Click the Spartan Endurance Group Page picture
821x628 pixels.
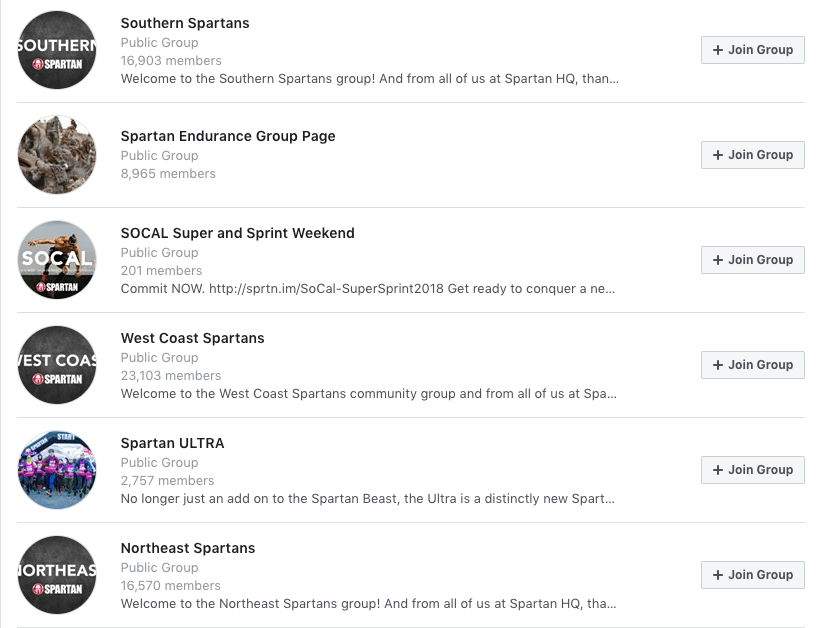57,155
